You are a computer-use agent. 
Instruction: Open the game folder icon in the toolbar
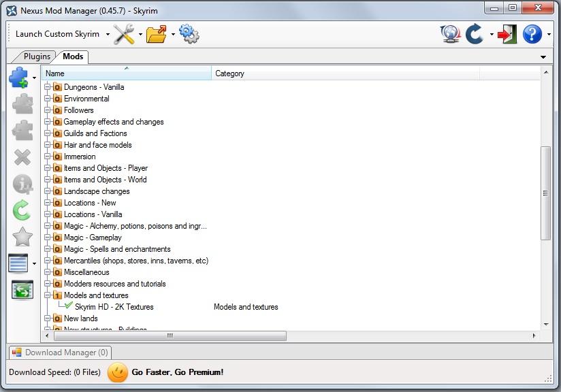tap(157, 34)
